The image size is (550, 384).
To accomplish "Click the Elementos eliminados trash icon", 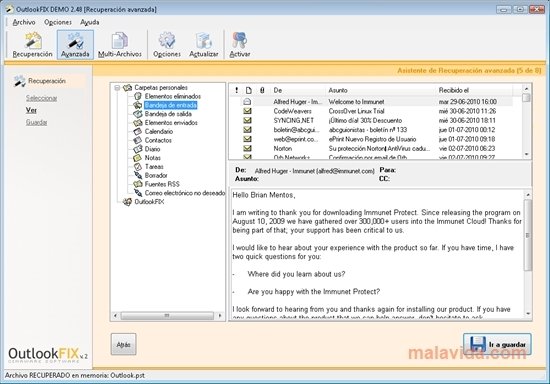I will [138, 96].
